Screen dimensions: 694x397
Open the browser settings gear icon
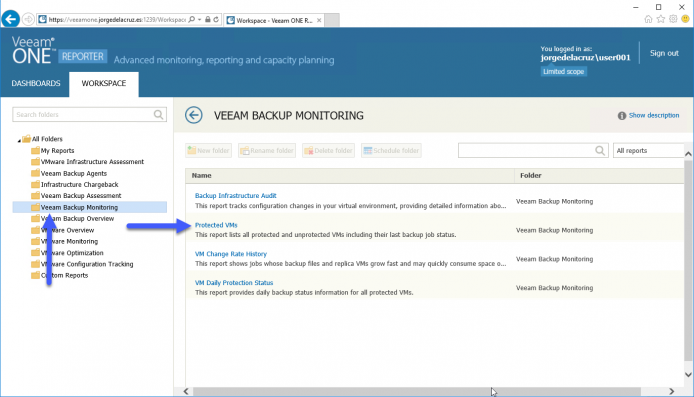coord(673,19)
